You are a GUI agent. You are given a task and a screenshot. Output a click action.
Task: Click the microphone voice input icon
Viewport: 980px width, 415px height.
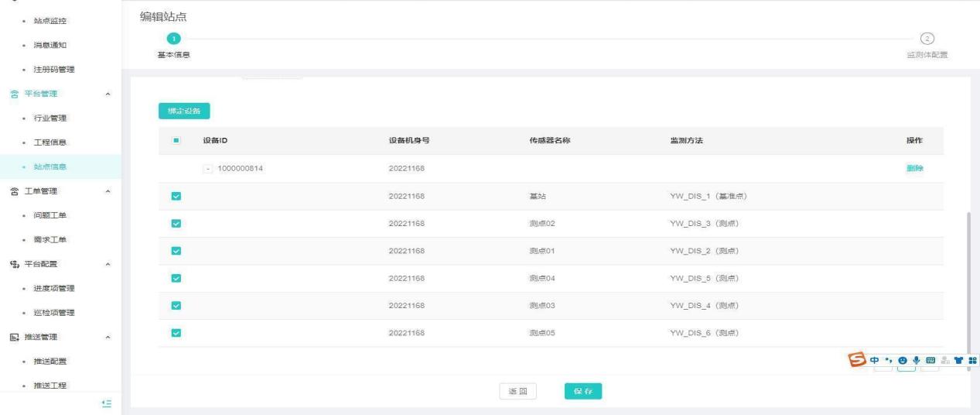[917, 359]
